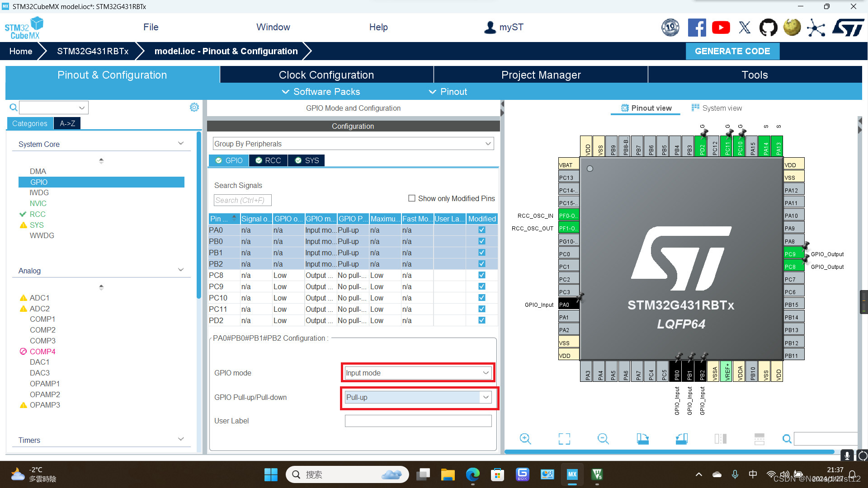Open the Software Packs dropdown

coord(321,92)
